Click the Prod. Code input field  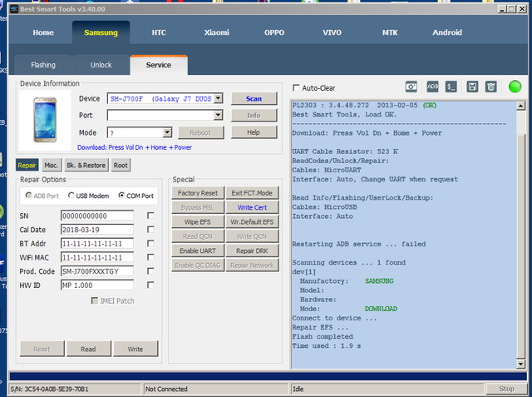(x=97, y=271)
